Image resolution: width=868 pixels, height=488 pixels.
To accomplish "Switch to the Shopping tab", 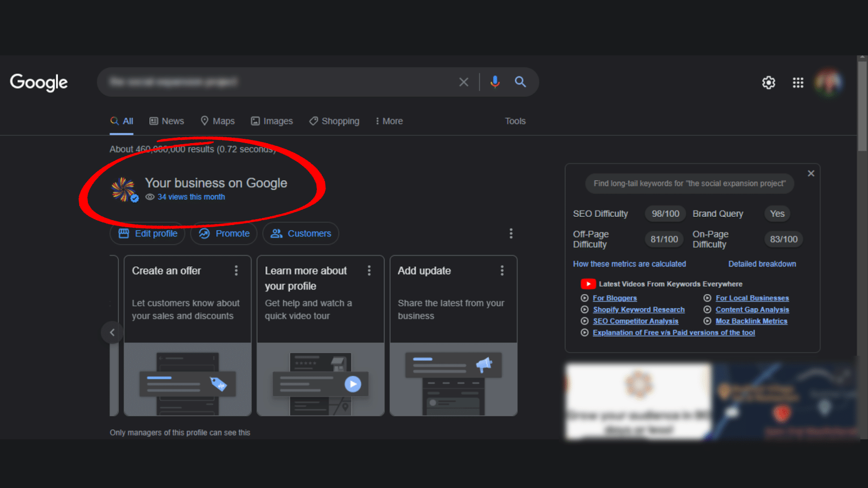I will tap(334, 121).
